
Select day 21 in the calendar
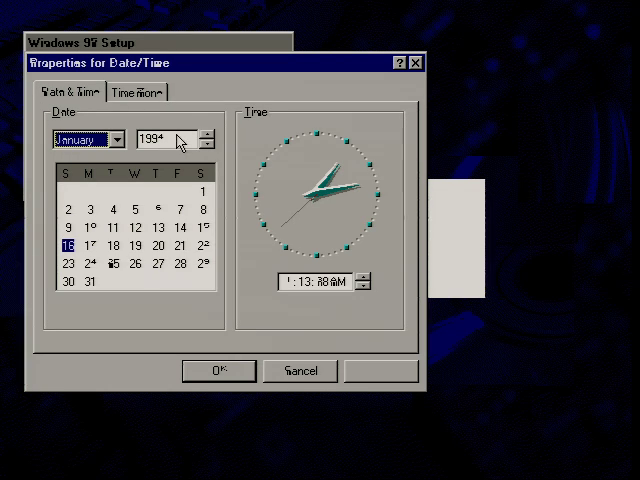tap(180, 245)
